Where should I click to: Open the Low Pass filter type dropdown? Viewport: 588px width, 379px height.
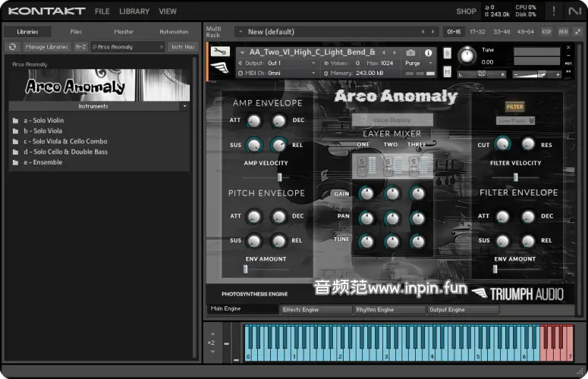pos(517,121)
